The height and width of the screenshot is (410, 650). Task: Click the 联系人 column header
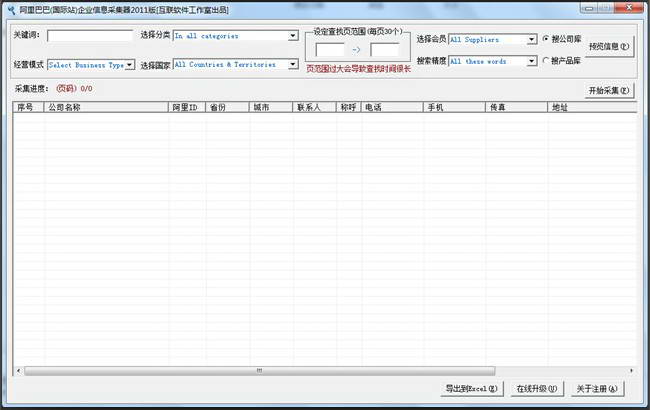coord(315,107)
